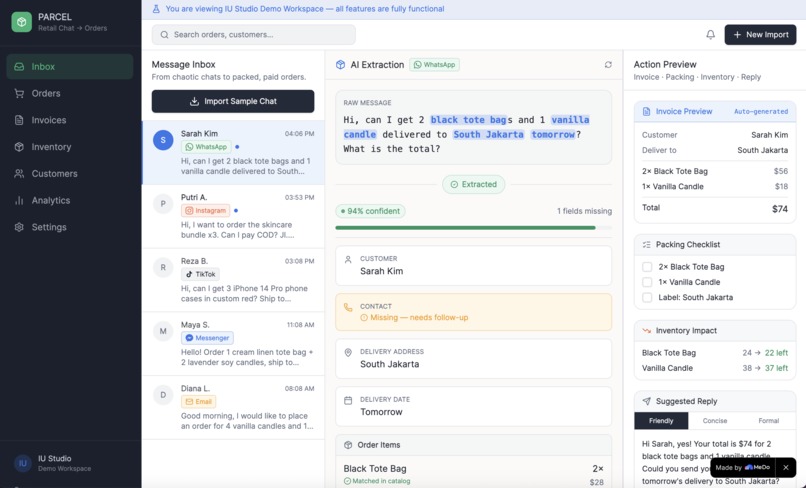
Task: Open Analytics in the sidebar
Action: (70, 200)
